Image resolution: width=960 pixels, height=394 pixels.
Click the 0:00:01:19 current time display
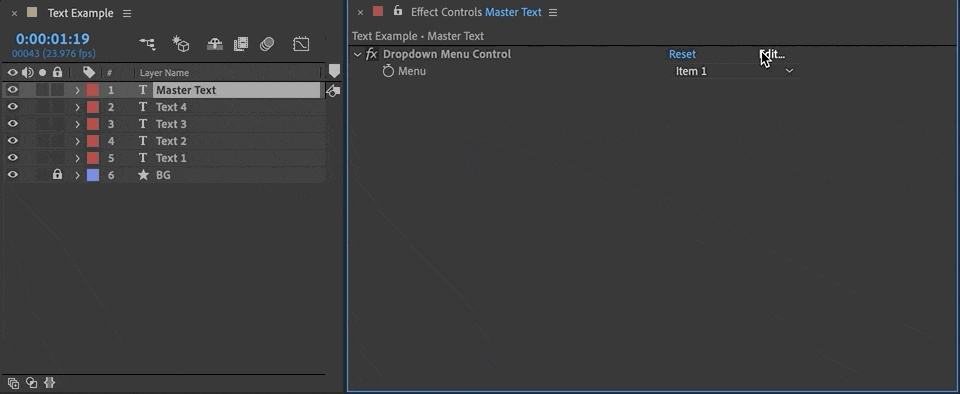tap(53, 39)
